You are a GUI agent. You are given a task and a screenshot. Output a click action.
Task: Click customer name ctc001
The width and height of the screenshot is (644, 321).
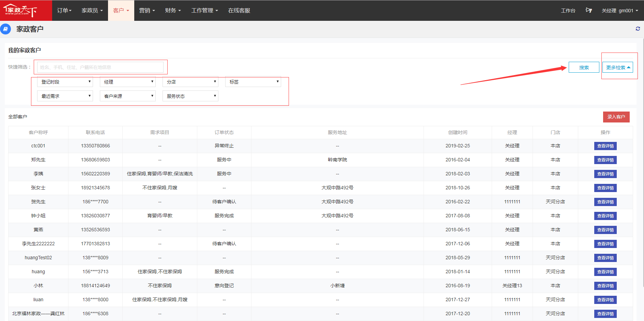click(x=38, y=146)
